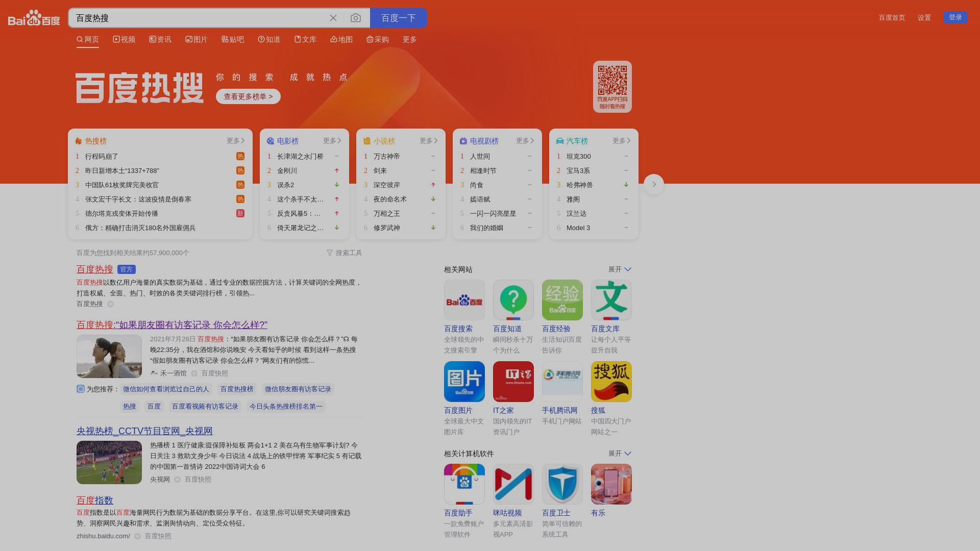Open hot search 行程码崩了

click(102, 156)
